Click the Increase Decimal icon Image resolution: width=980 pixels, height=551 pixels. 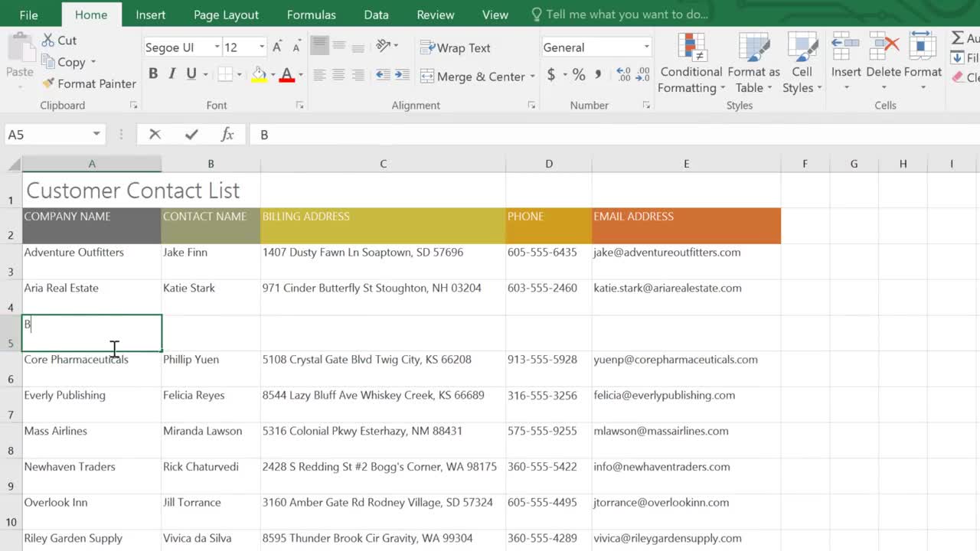click(624, 75)
